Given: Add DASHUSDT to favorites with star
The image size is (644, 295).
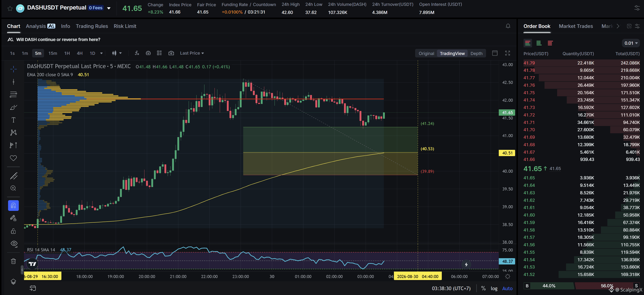Looking at the screenshot, I should coord(10,8).
